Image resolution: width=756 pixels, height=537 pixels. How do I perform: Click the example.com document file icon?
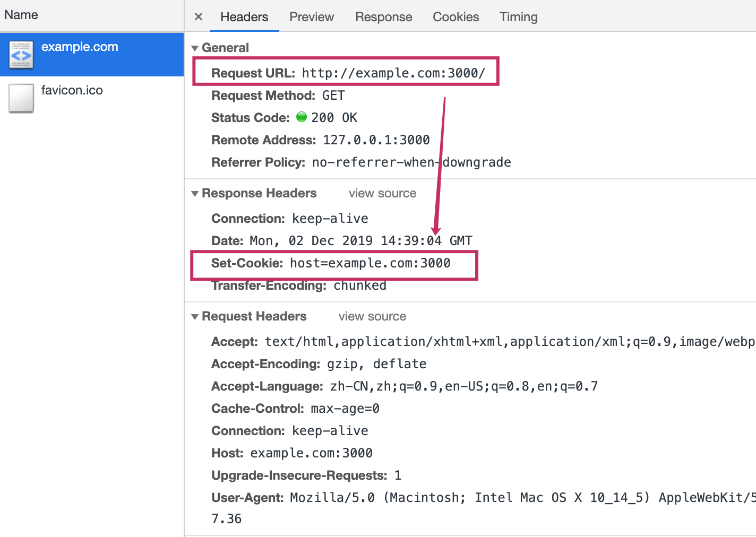tap(21, 55)
